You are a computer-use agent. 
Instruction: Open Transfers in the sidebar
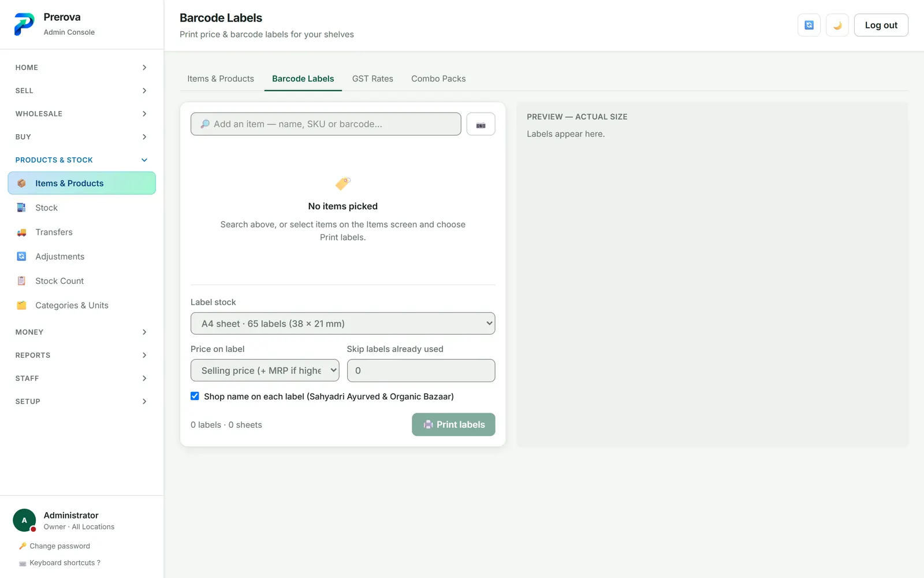tap(81, 232)
